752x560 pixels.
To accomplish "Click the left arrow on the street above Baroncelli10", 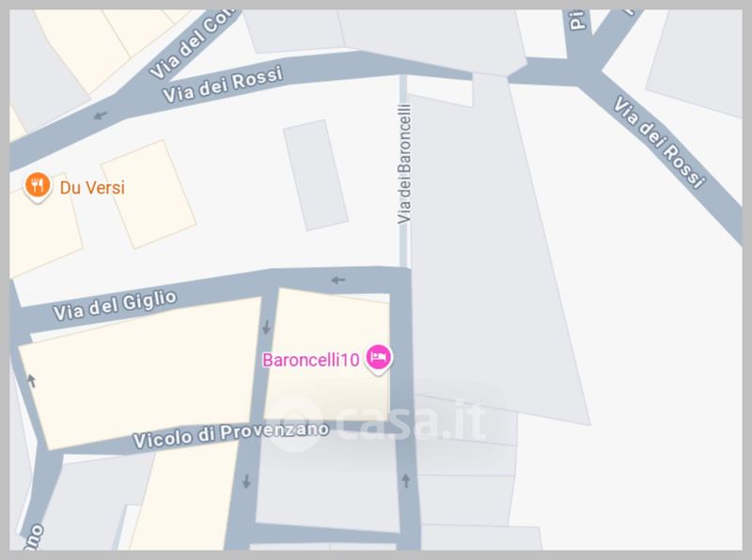I will tap(338, 280).
